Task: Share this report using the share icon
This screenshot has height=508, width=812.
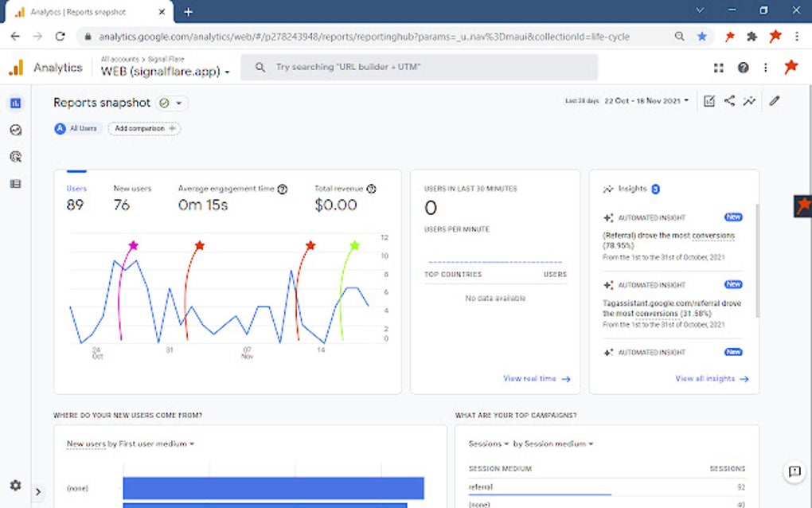Action: coord(729,101)
